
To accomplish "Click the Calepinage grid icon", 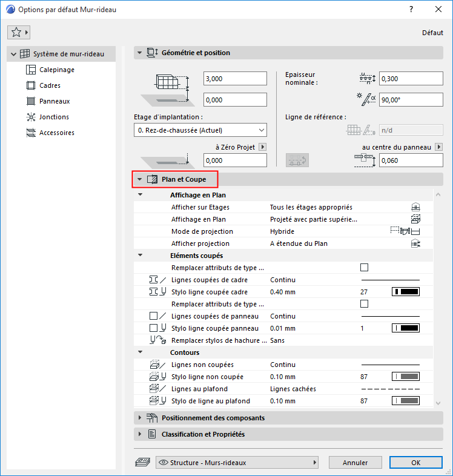I will (31, 70).
